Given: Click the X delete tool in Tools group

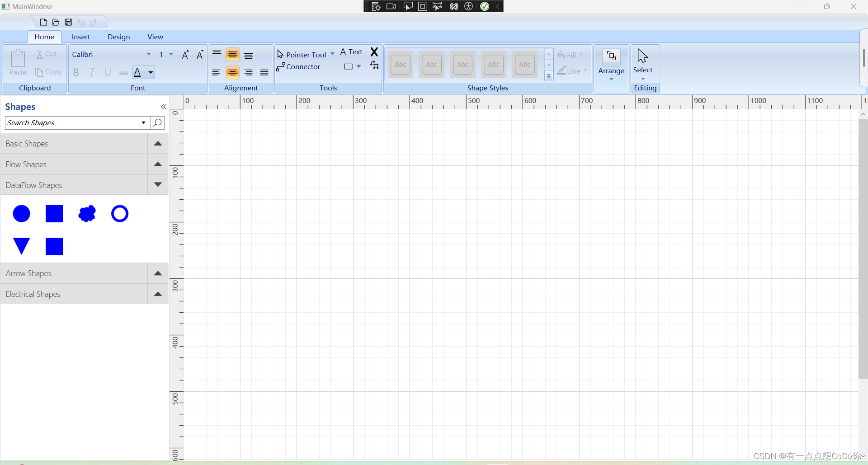Looking at the screenshot, I should point(374,52).
